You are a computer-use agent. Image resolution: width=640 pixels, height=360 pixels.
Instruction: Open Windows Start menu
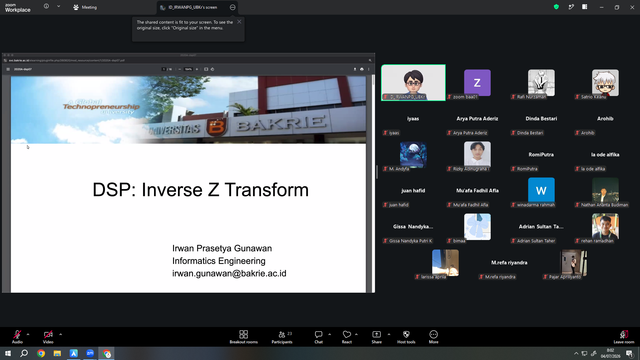click(x=8, y=353)
